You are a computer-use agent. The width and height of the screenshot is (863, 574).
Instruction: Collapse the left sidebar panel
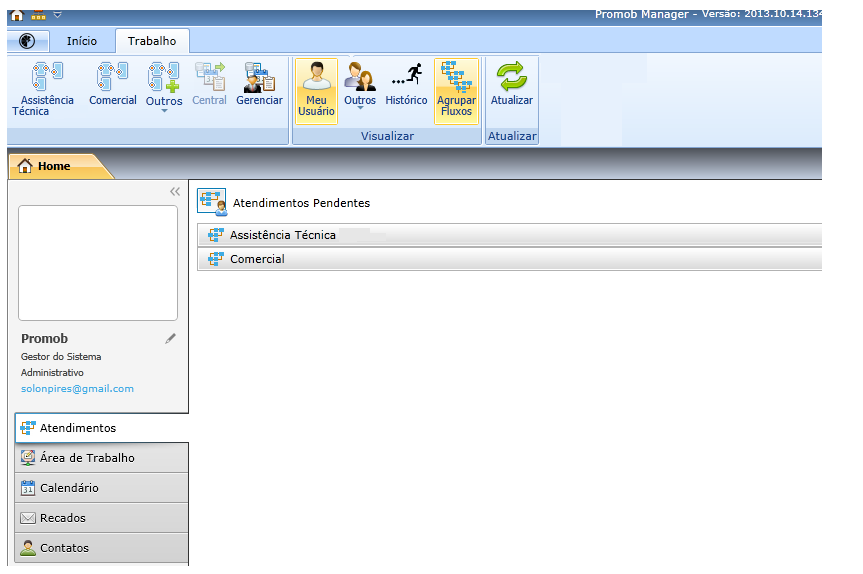click(175, 192)
